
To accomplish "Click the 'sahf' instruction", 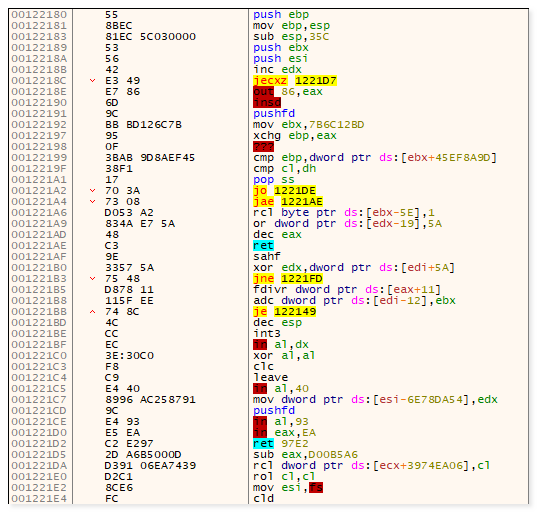I will [267, 257].
